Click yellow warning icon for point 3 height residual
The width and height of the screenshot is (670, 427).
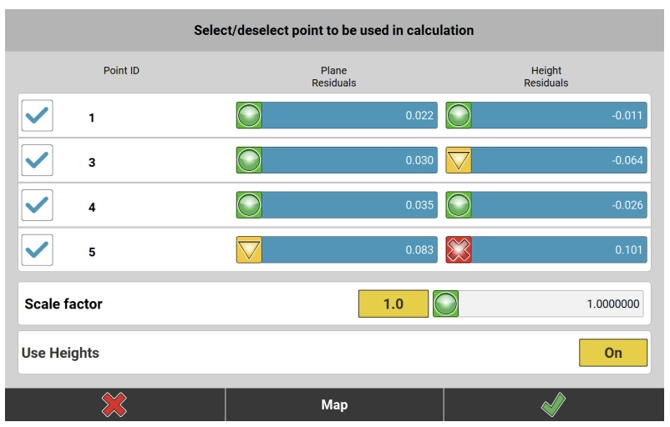pyautogui.click(x=459, y=160)
